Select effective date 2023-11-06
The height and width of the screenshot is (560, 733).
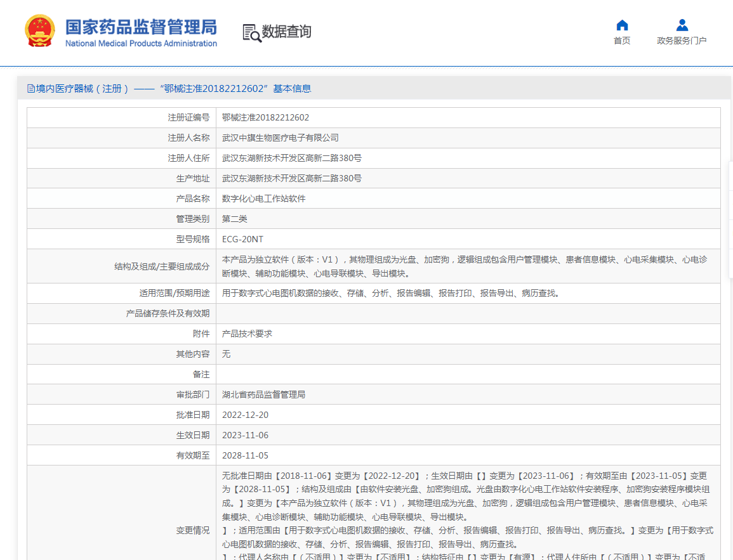245,435
